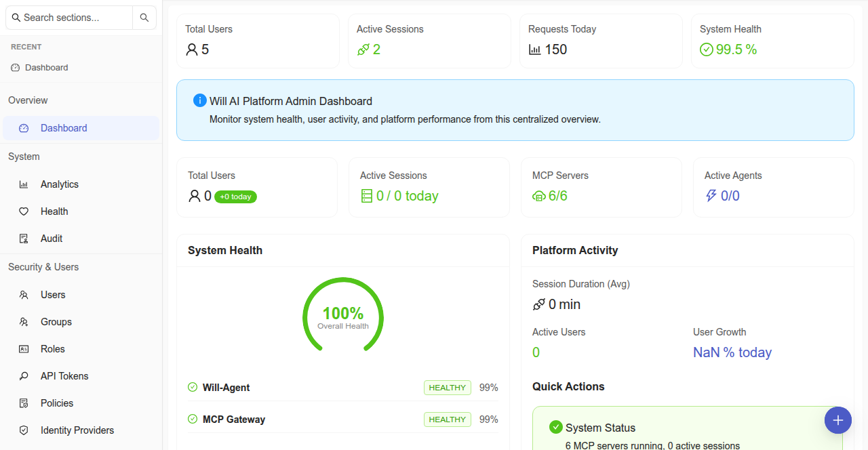Click the Health heart icon
Image resolution: width=868 pixels, height=450 pixels.
[24, 211]
